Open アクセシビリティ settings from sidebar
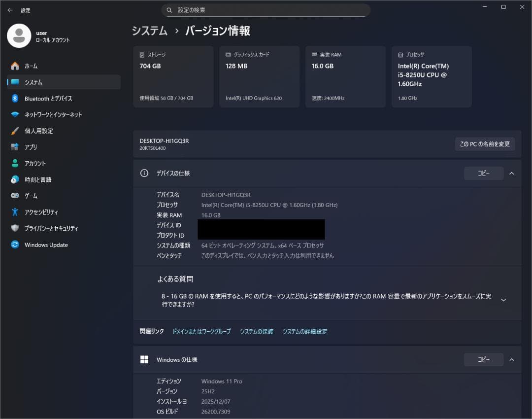 [45, 212]
